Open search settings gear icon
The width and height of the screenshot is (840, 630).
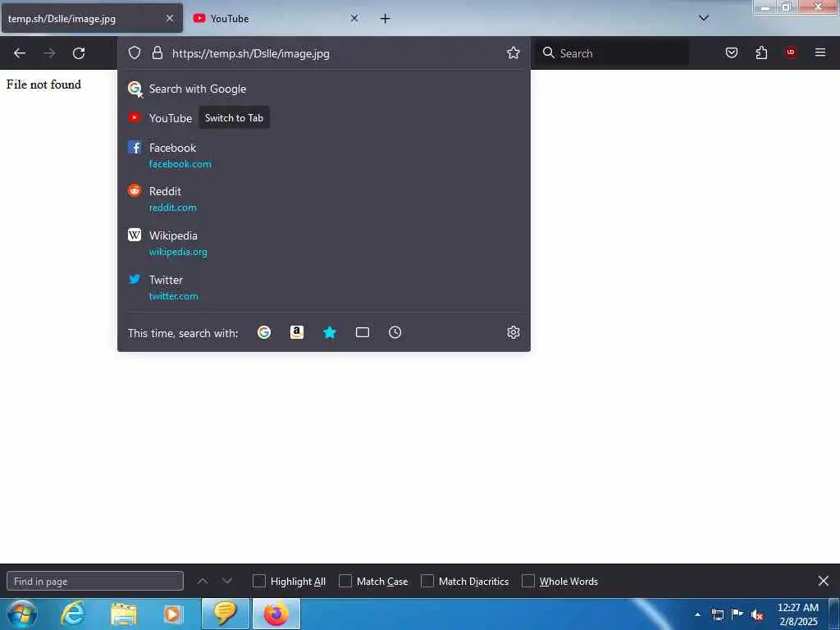[514, 332]
